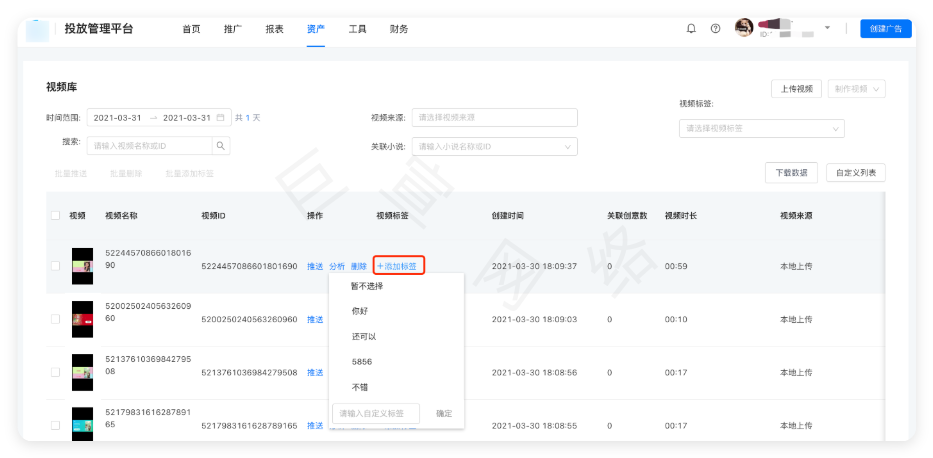Click the 创建时间 column header

click(508, 216)
